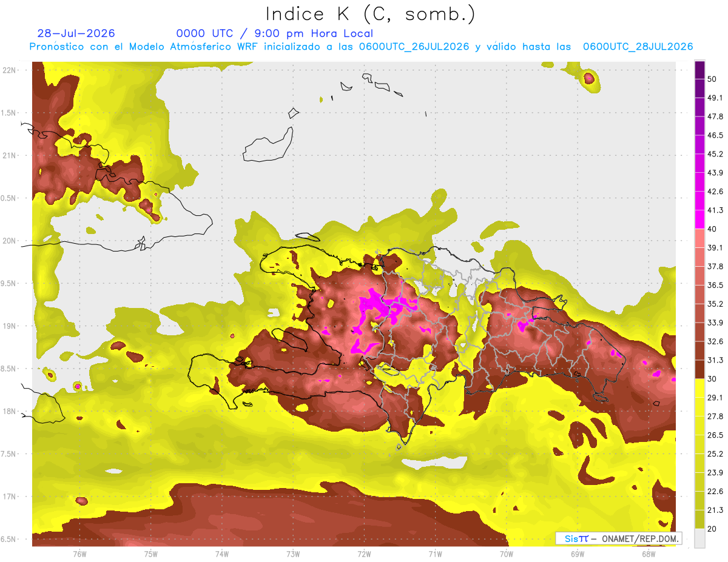Click the '18N' latitude label
This screenshot has width=728, height=562.
(x=10, y=411)
